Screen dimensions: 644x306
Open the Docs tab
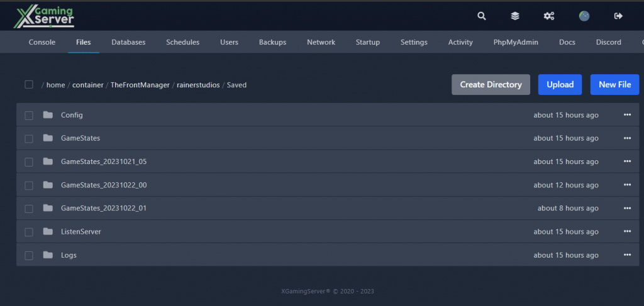pos(567,42)
